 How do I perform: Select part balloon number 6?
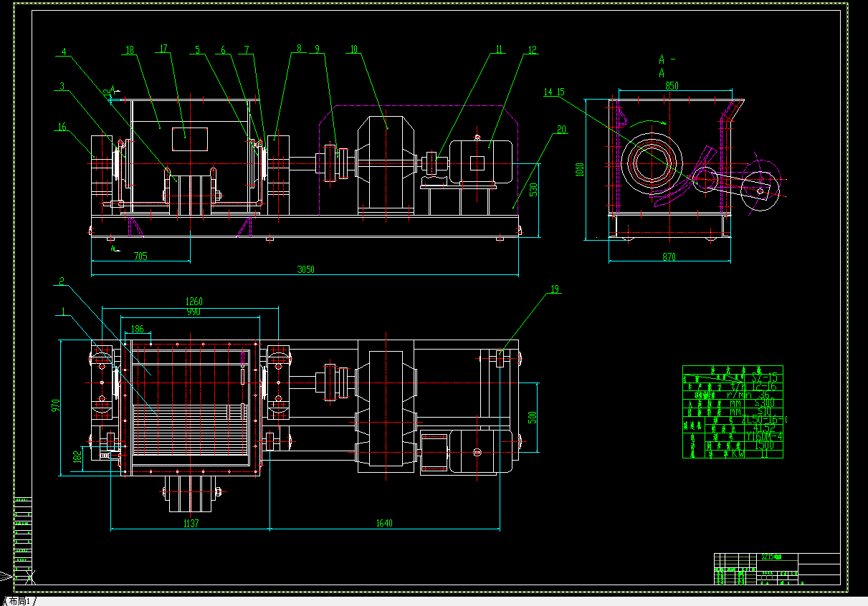pyautogui.click(x=223, y=50)
